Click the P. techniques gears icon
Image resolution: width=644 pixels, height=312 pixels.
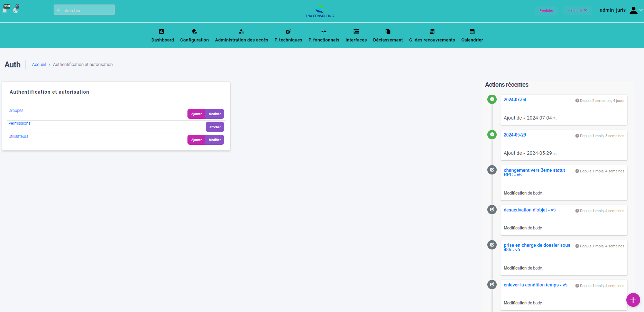(288, 31)
